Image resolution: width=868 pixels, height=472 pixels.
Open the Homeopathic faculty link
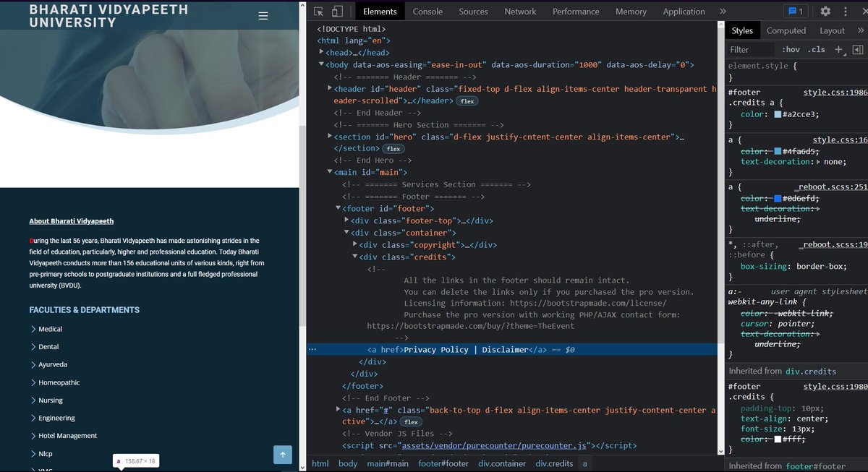59,382
